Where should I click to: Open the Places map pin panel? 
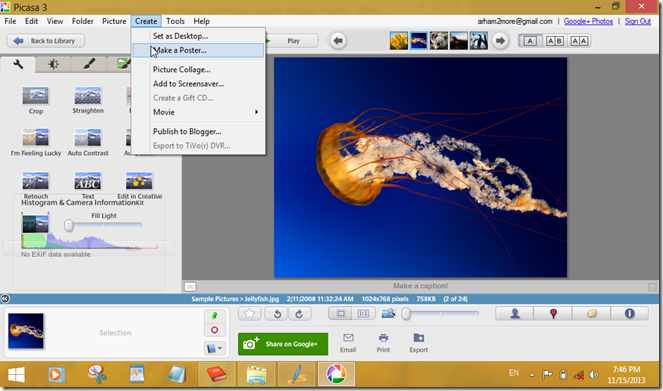(x=553, y=314)
